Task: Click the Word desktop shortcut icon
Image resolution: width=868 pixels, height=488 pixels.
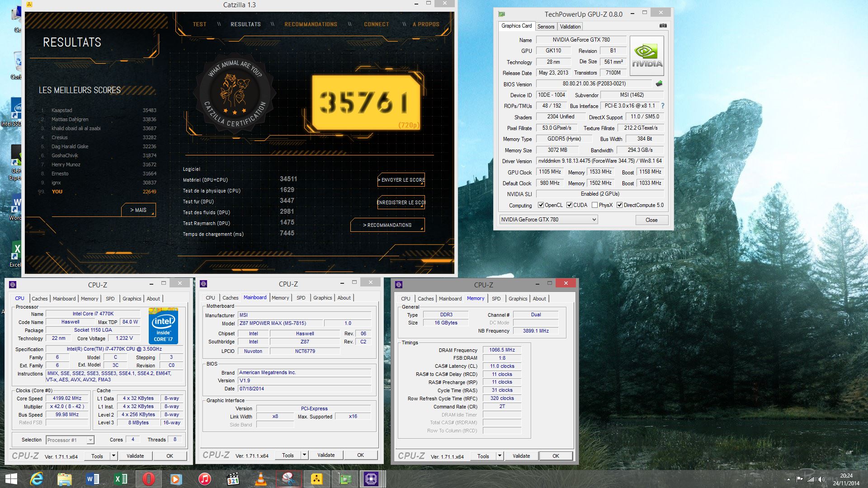Action: click(x=16, y=208)
